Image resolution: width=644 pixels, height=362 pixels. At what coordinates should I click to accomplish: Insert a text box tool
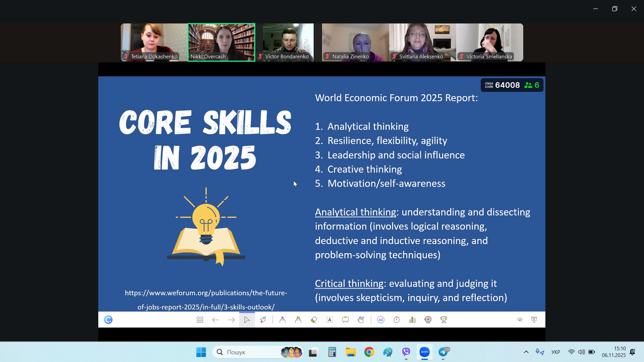click(330, 320)
